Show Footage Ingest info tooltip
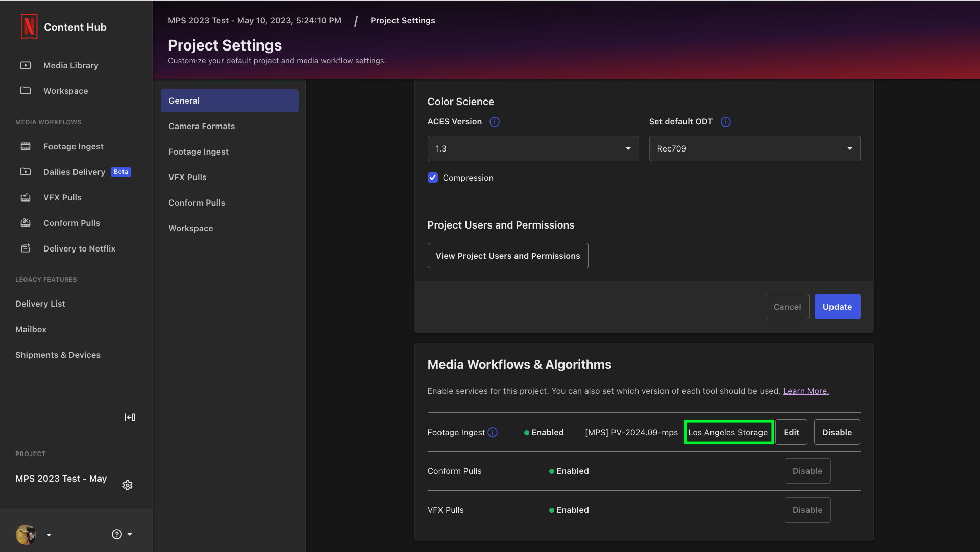The width and height of the screenshot is (980, 552). [493, 432]
